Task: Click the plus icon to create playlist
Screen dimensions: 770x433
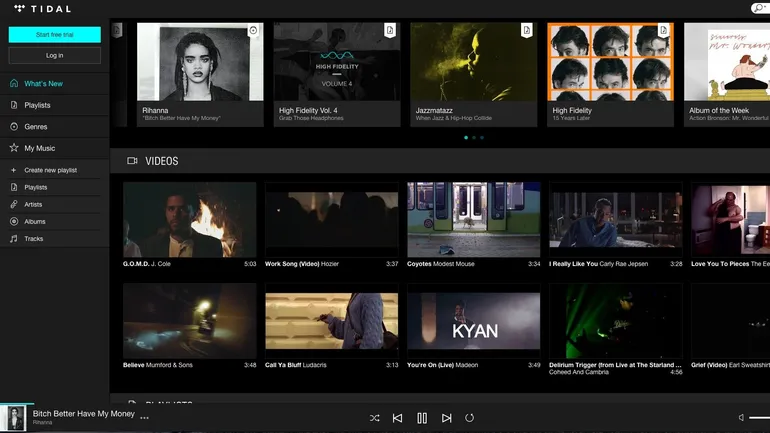Action: point(13,170)
